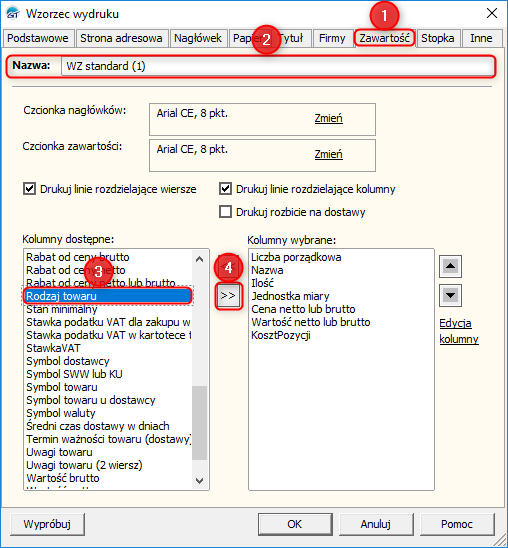Add column using the >> button
The height and width of the screenshot is (548, 508).
(228, 296)
